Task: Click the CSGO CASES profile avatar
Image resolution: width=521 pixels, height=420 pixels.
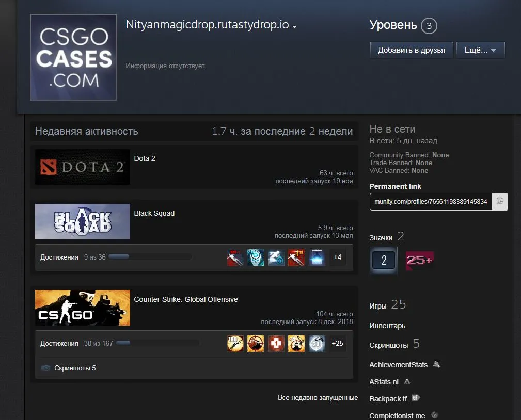Action: tap(73, 57)
